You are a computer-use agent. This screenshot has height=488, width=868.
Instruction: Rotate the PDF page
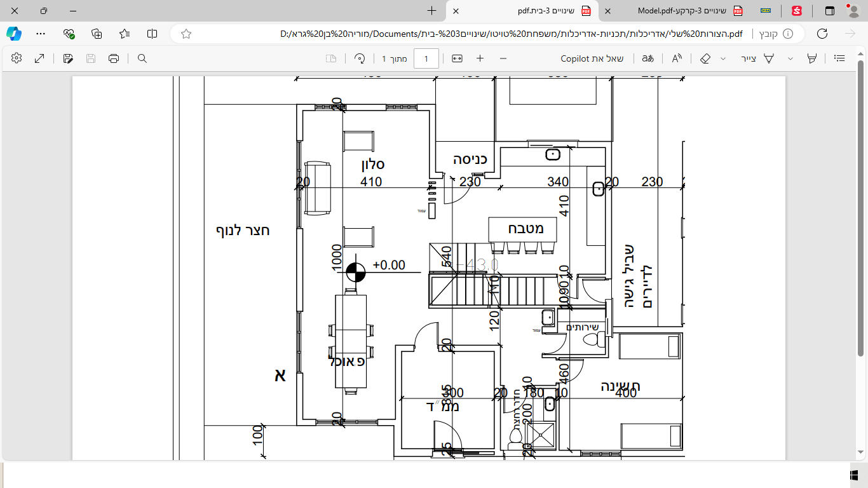click(360, 58)
